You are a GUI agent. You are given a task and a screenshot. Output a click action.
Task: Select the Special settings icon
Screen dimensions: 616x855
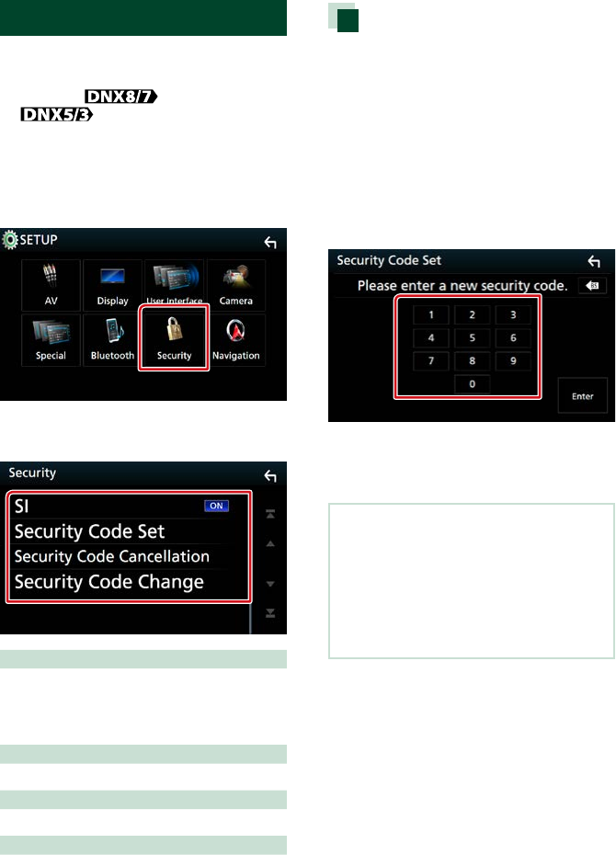[x=51, y=340]
